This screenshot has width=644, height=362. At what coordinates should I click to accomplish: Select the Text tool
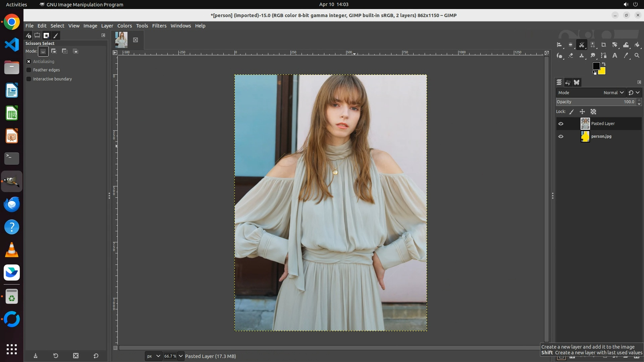[615, 56]
